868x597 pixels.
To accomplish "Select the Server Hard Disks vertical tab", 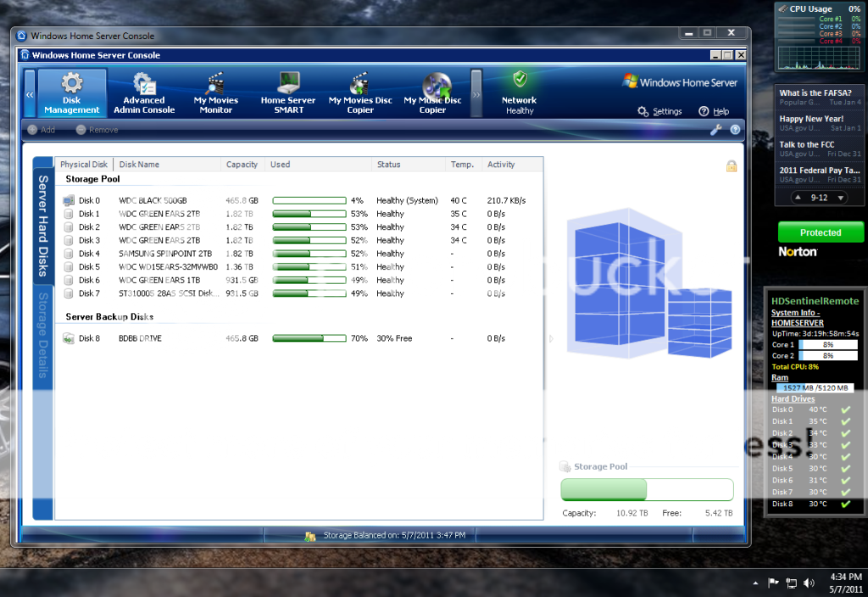I will click(x=43, y=226).
